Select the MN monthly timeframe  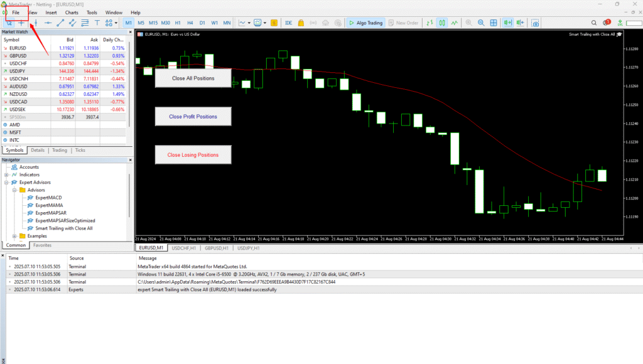[227, 23]
